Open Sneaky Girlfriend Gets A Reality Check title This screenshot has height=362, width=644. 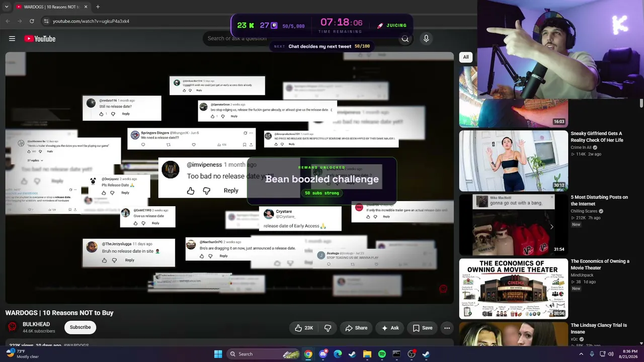tap(597, 137)
